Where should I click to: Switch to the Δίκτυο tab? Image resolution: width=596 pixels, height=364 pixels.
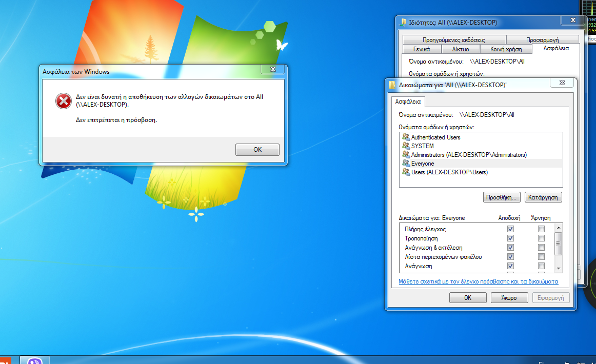(460, 49)
